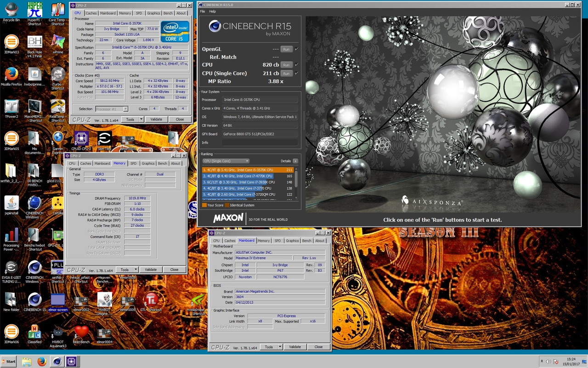The height and width of the screenshot is (368, 588).
Task: Select the i5-3570K top ranking entry
Action: [248, 170]
